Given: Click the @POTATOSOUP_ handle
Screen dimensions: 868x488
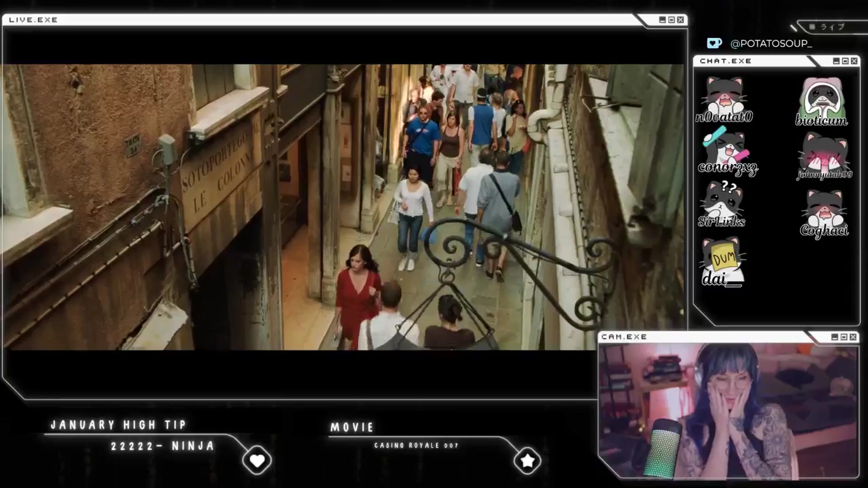Looking at the screenshot, I should [x=771, y=43].
